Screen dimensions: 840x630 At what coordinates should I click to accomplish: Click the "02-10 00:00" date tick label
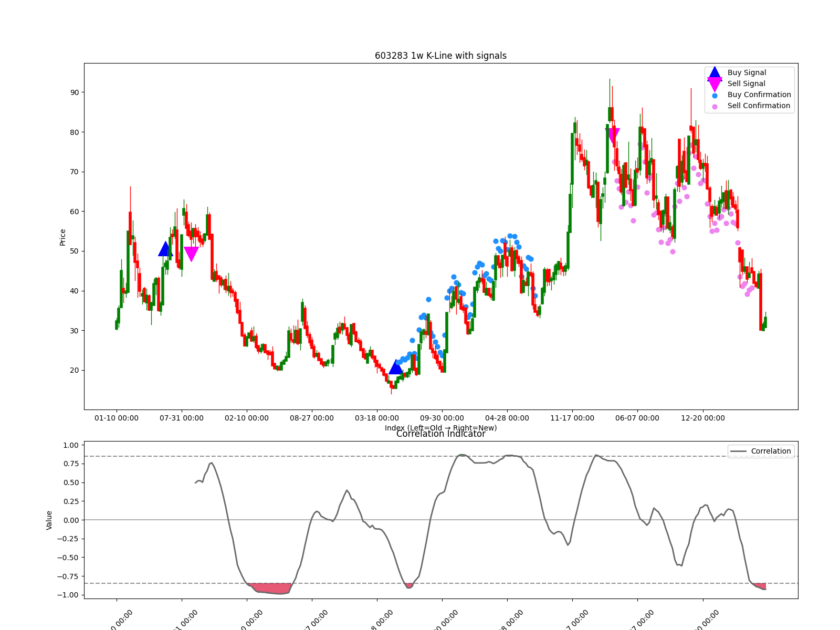pyautogui.click(x=247, y=418)
